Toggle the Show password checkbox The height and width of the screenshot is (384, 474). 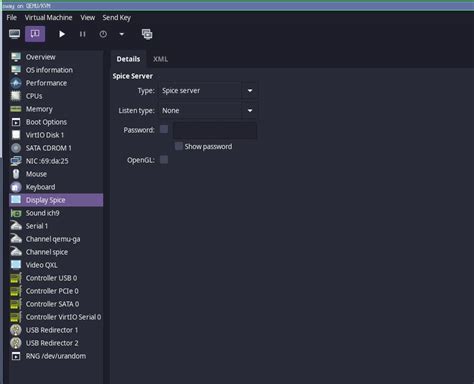[179, 146]
